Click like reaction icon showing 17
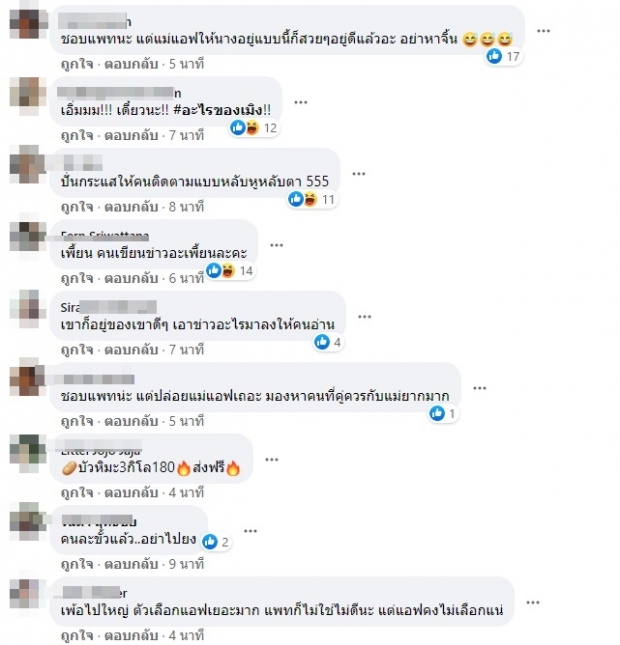Viewport: 620px width, 645px height. coord(494,56)
